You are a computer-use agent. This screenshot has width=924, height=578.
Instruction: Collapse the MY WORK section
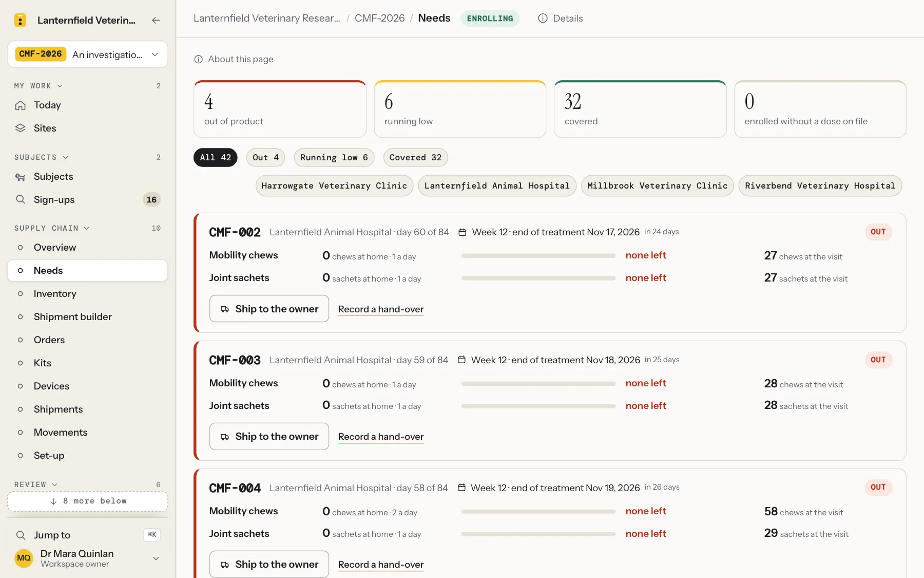(38, 86)
